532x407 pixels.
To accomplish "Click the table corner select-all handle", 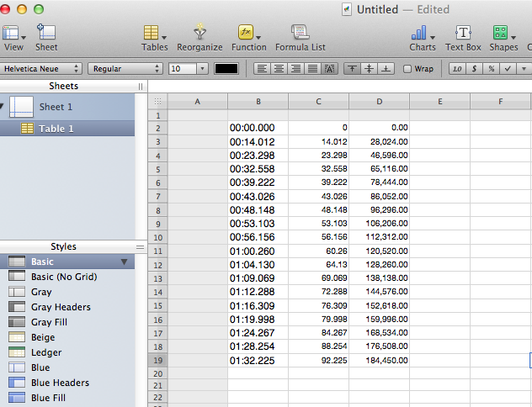I will tap(157, 101).
